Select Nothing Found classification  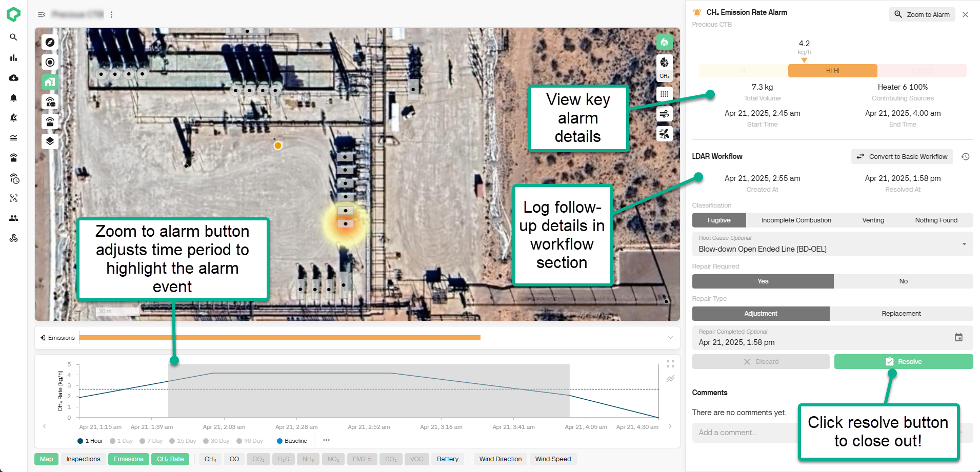coord(936,220)
